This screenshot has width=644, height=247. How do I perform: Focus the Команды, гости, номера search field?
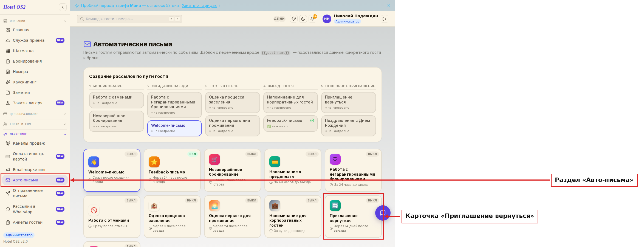[x=129, y=19]
